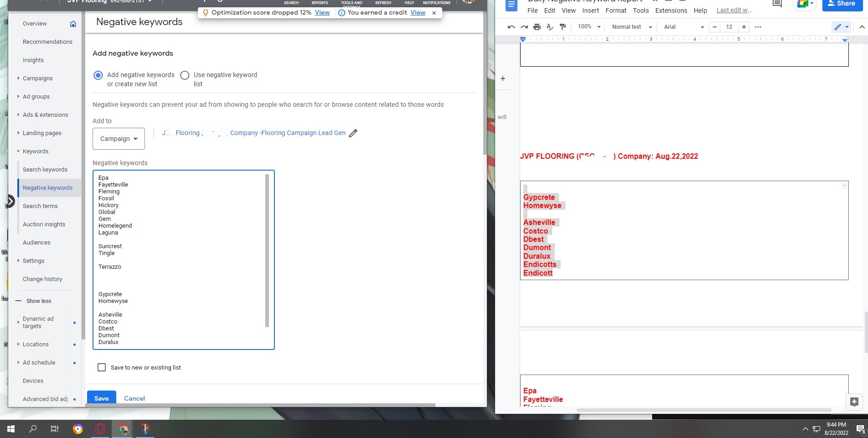868x438 pixels.
Task: Open the Windows Start menu
Action: pyautogui.click(x=11, y=429)
